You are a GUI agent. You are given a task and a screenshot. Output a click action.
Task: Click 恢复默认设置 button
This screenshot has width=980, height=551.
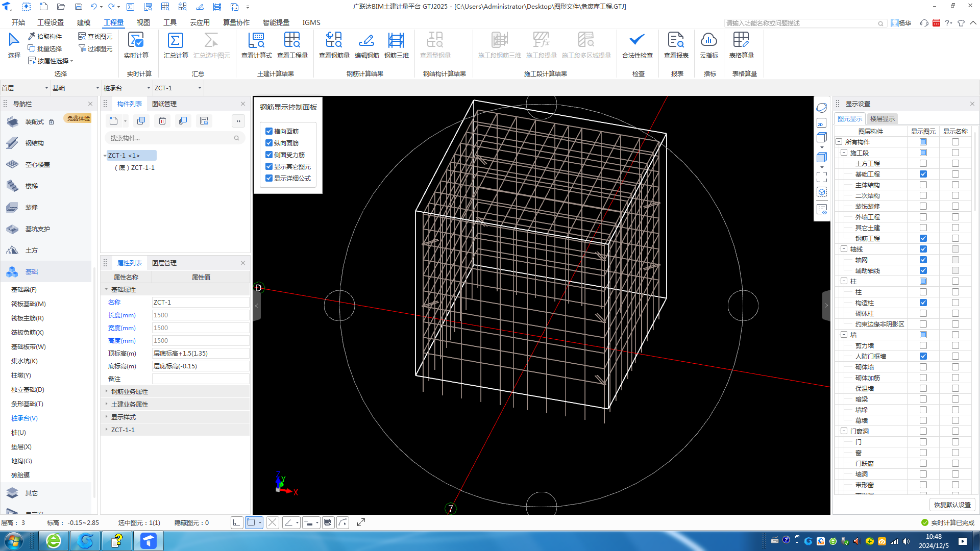click(952, 505)
